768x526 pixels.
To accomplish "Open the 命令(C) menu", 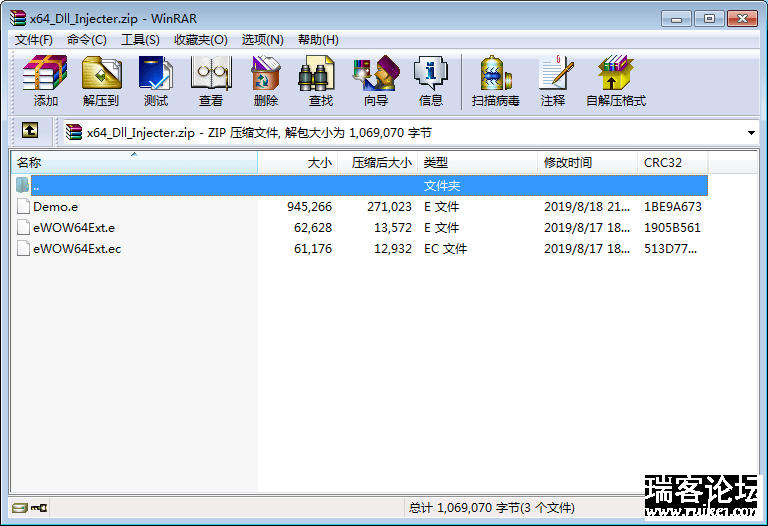I will click(87, 40).
